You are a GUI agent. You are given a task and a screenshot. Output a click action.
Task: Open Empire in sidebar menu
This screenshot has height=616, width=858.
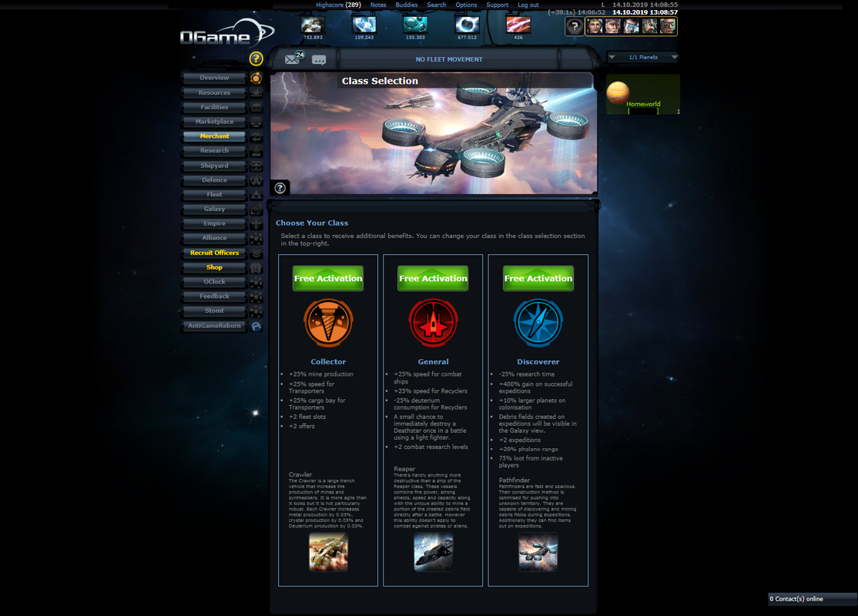214,223
